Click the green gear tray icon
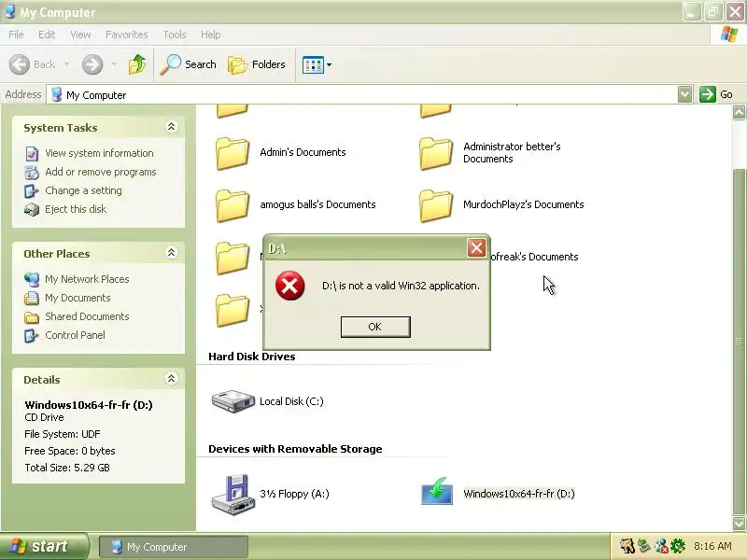This screenshot has width=747, height=560. [x=678, y=546]
